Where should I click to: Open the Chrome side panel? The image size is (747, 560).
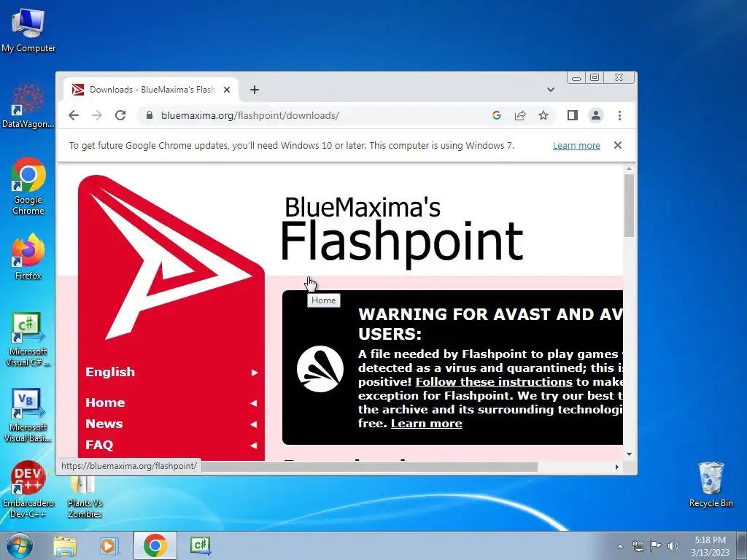click(x=572, y=115)
